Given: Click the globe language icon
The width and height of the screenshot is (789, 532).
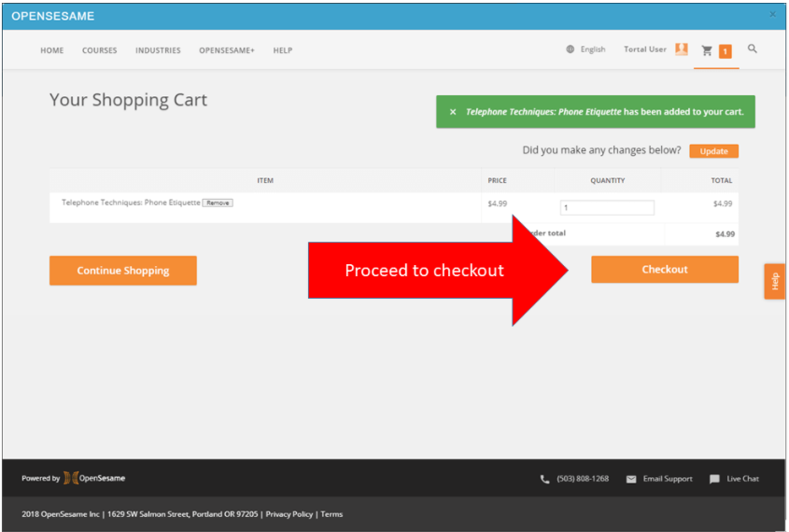Looking at the screenshot, I should click(571, 49).
